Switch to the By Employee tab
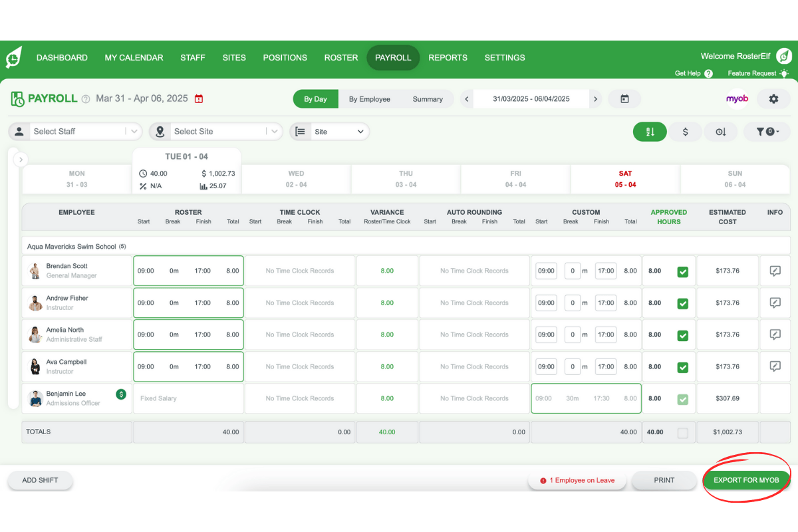 tap(370, 98)
